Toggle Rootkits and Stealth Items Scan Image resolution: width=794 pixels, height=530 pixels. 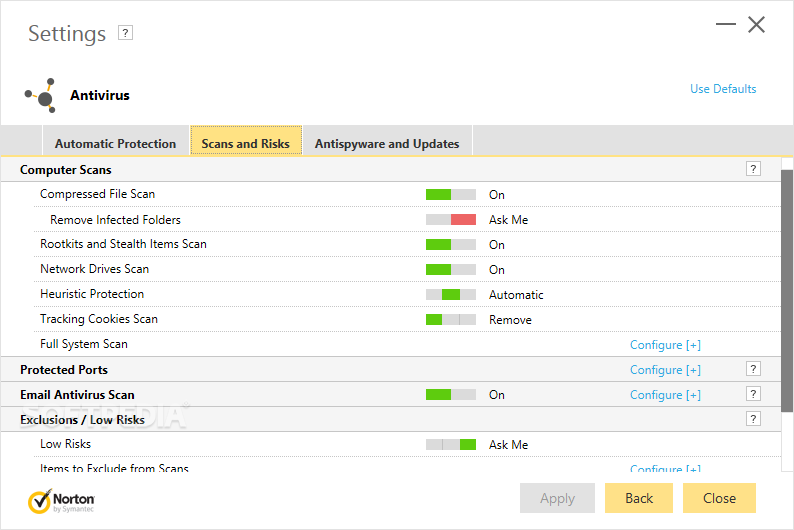click(450, 244)
